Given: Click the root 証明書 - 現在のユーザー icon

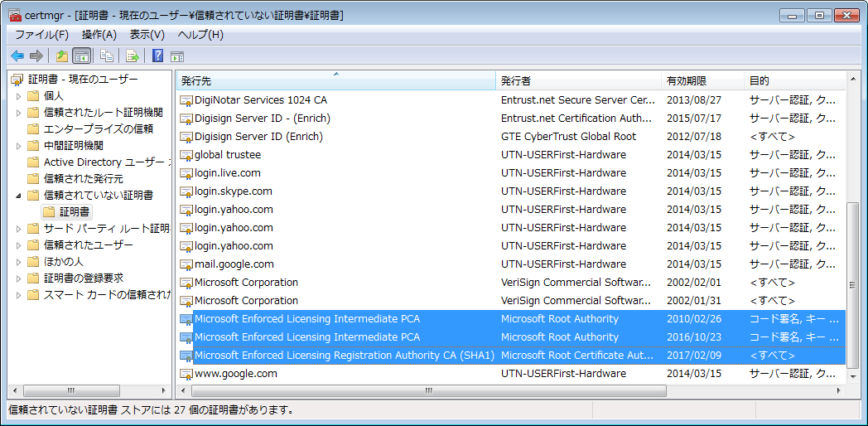Looking at the screenshot, I should pyautogui.click(x=17, y=80).
